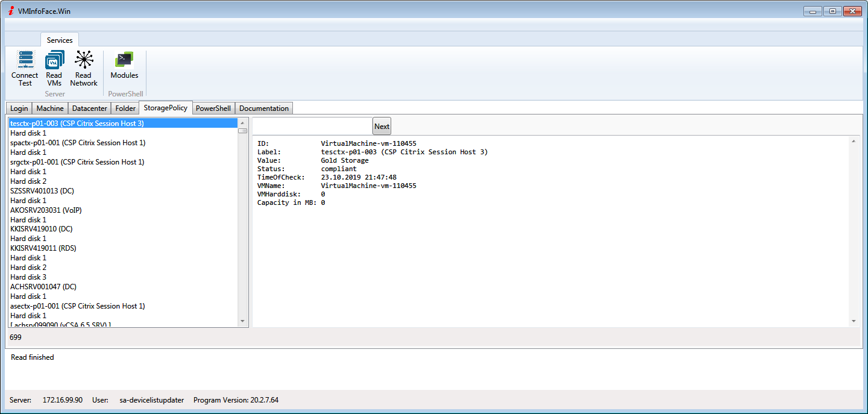
Task: Click the user name sa-devicelistupdater
Action: (153, 400)
